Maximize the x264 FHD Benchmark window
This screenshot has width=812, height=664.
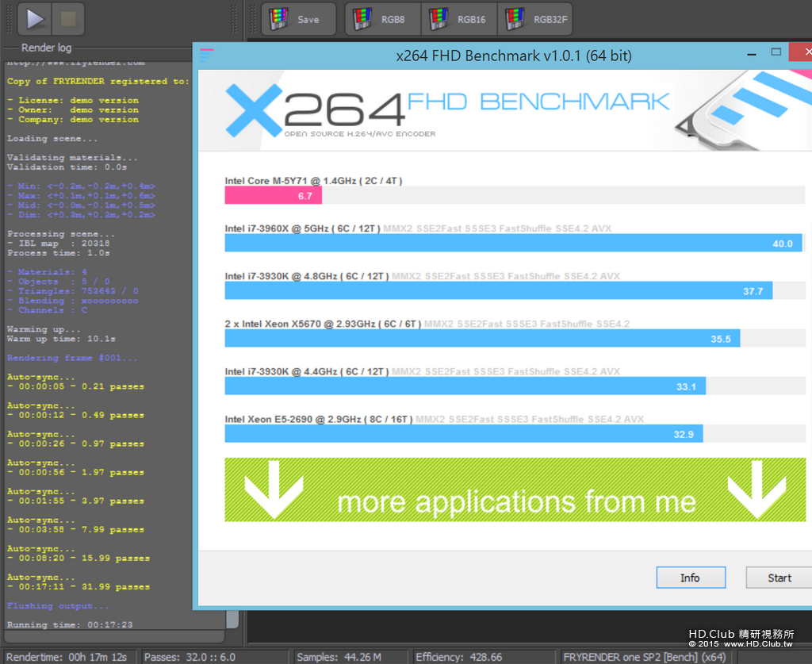[x=776, y=52]
